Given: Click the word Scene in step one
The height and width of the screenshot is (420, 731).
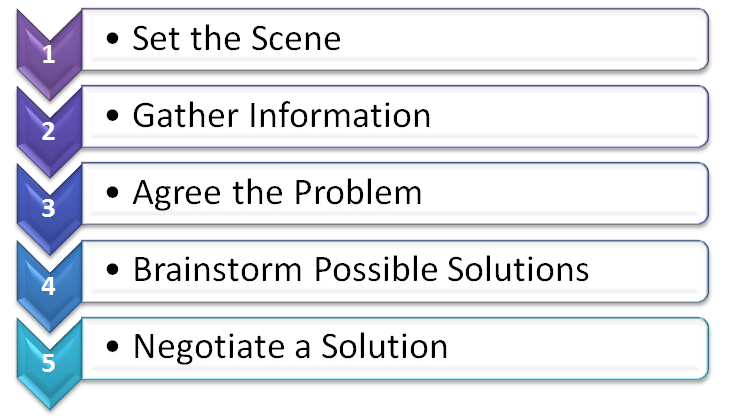Looking at the screenshot, I should click(x=296, y=38).
